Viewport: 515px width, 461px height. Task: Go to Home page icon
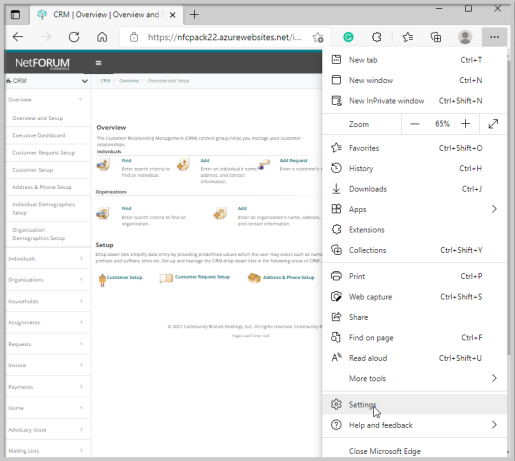[x=102, y=37]
